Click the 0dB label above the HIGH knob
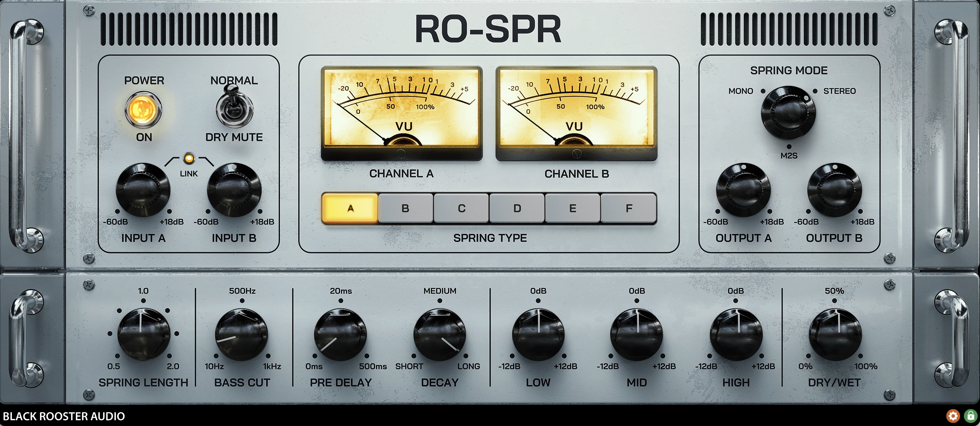The width and height of the screenshot is (980, 426). click(x=736, y=291)
